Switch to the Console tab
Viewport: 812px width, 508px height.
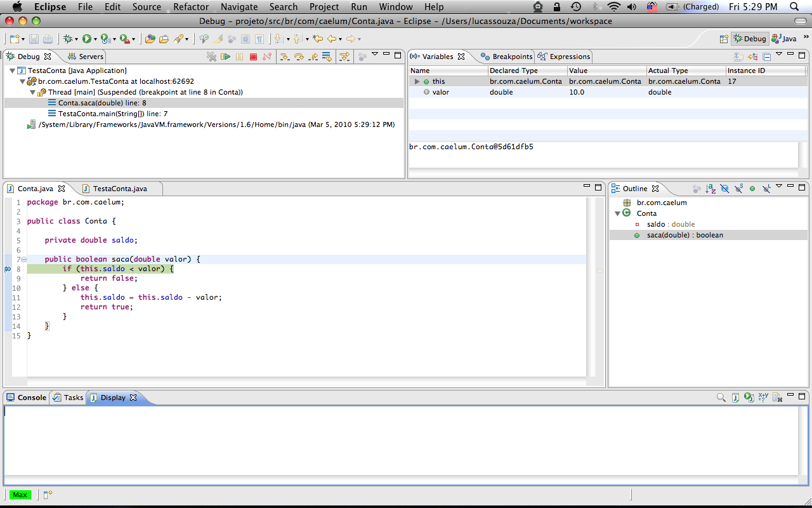[x=27, y=398]
